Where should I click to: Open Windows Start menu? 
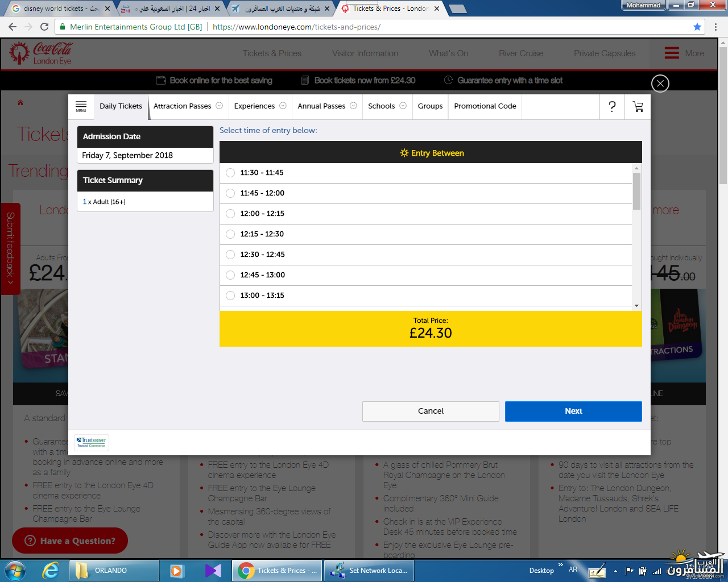coord(15,570)
